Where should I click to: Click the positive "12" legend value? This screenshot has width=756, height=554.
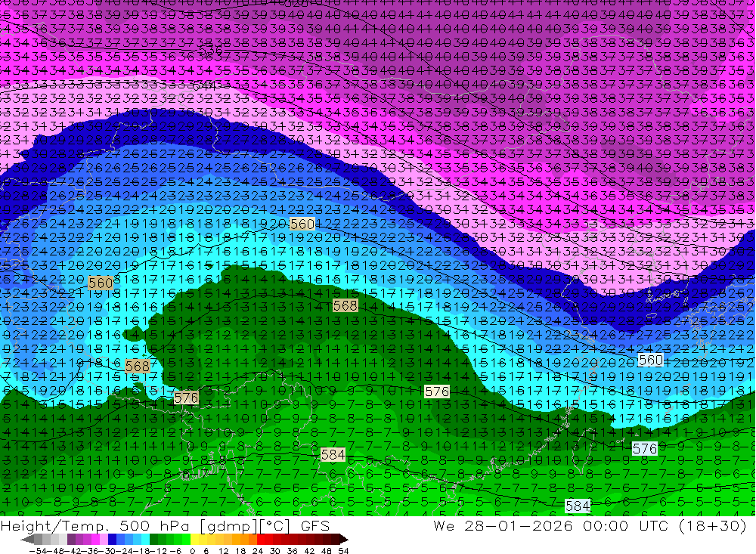(224, 551)
